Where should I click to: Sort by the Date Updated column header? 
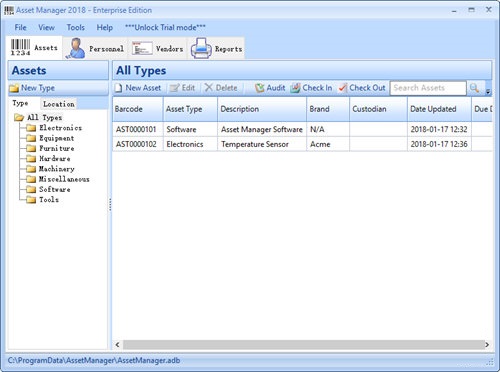pyautogui.click(x=439, y=109)
